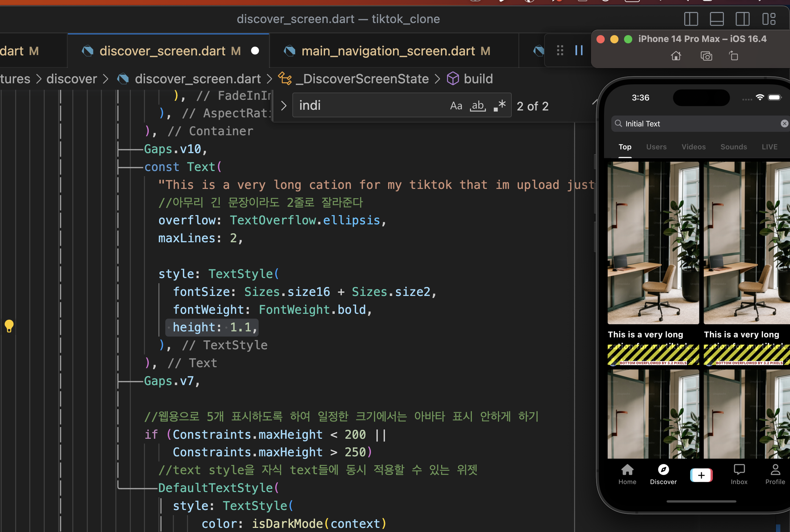
Task: Click the yellow lightbulb code action
Action: 9,326
